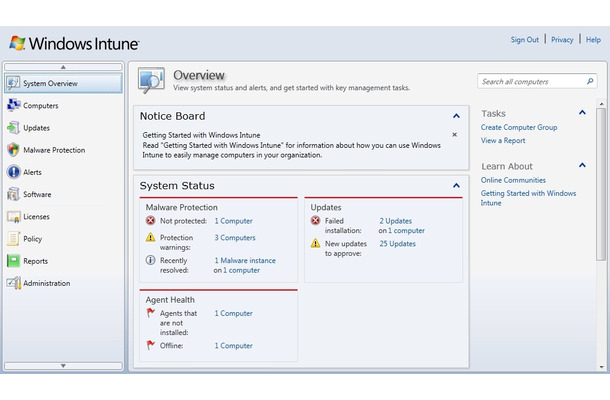Collapse the Learn About section
Viewport: 610px width, 400px height.
pos(582,165)
